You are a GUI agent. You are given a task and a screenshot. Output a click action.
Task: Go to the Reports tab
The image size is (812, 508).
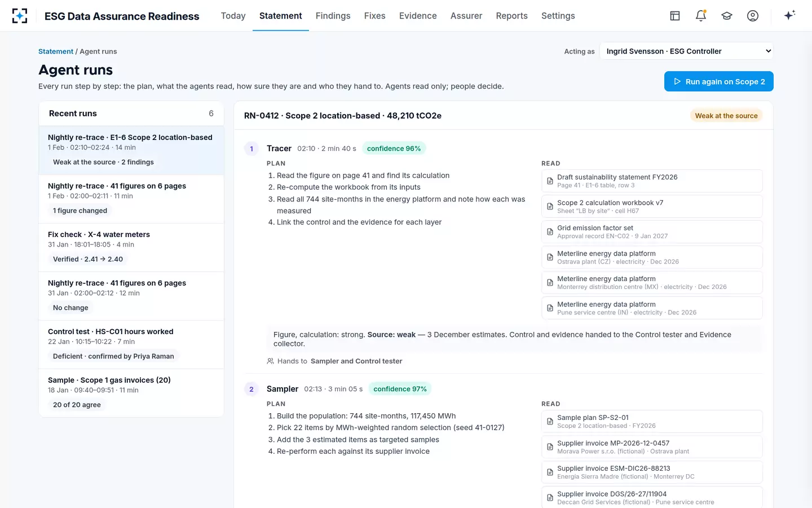511,16
